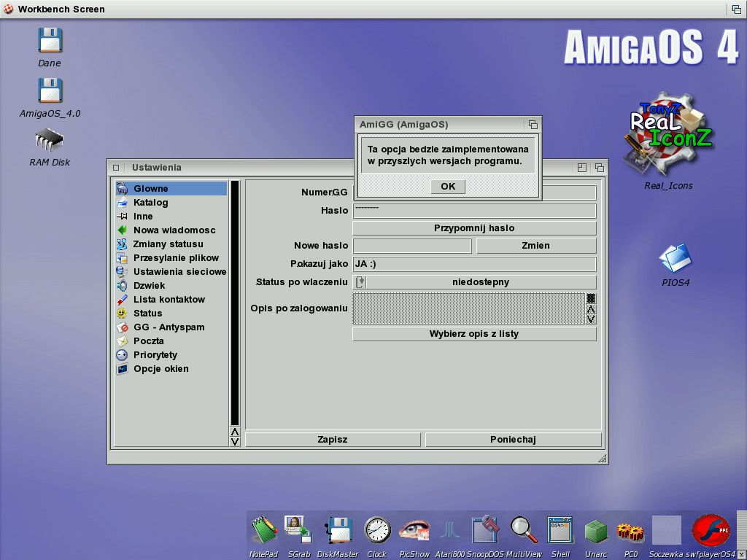The height and width of the screenshot is (560, 747).
Task: Select GG - Antyspam settings section
Action: click(171, 327)
